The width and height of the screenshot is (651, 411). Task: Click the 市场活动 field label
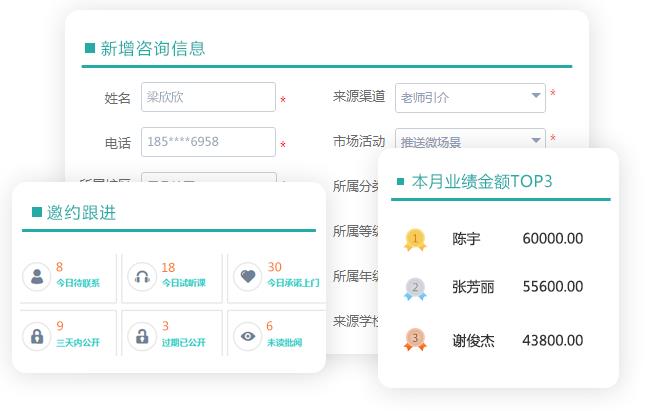359,141
